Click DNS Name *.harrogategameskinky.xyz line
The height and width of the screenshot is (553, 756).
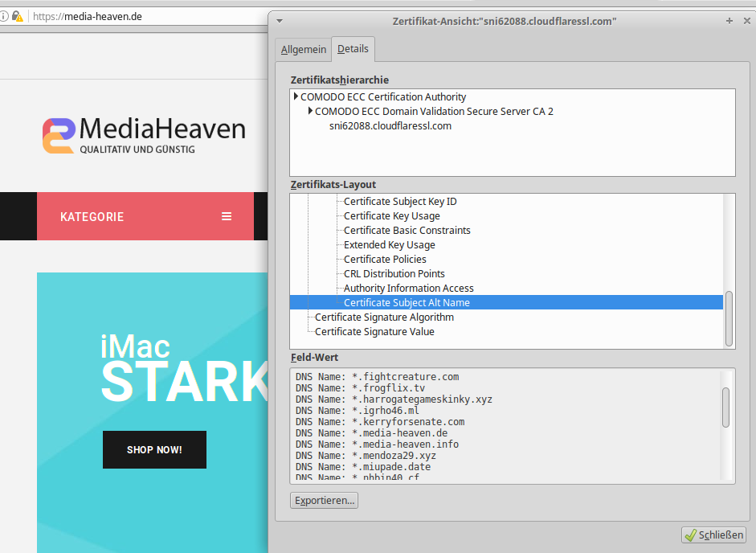(394, 399)
